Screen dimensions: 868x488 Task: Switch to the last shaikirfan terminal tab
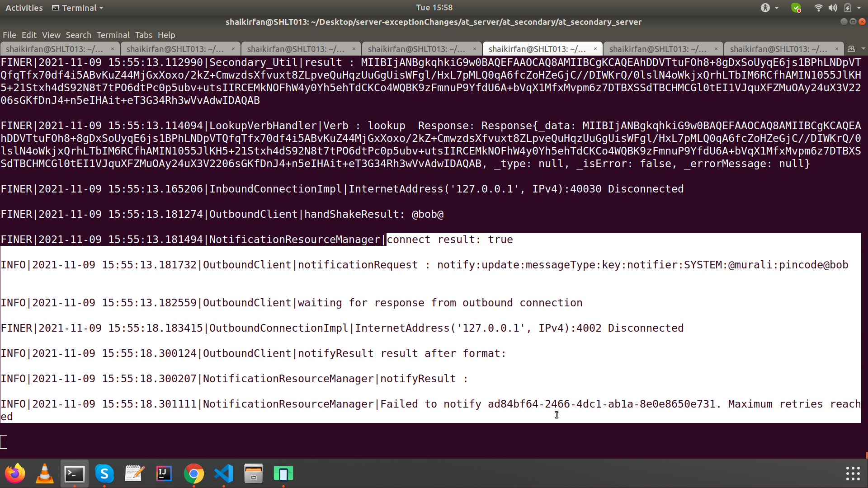(x=783, y=49)
